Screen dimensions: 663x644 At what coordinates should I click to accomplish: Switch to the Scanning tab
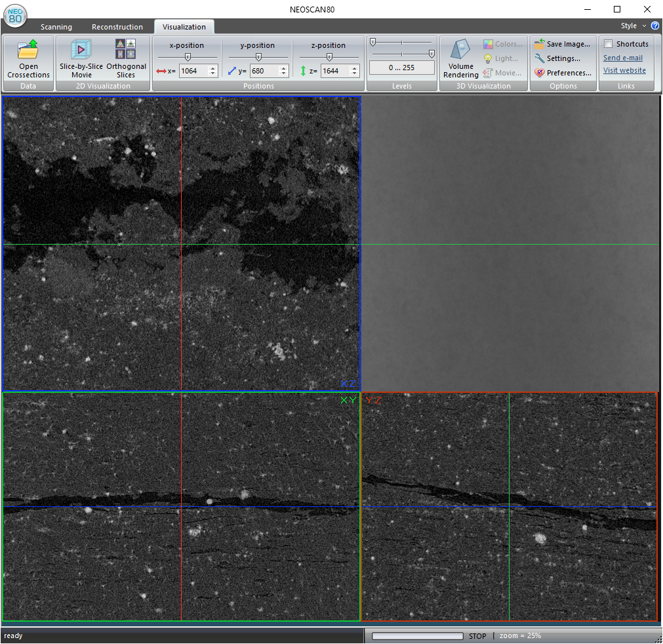click(56, 27)
